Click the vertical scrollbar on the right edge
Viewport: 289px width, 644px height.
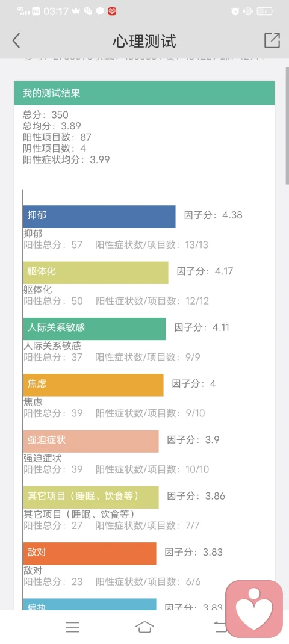(x=287, y=125)
